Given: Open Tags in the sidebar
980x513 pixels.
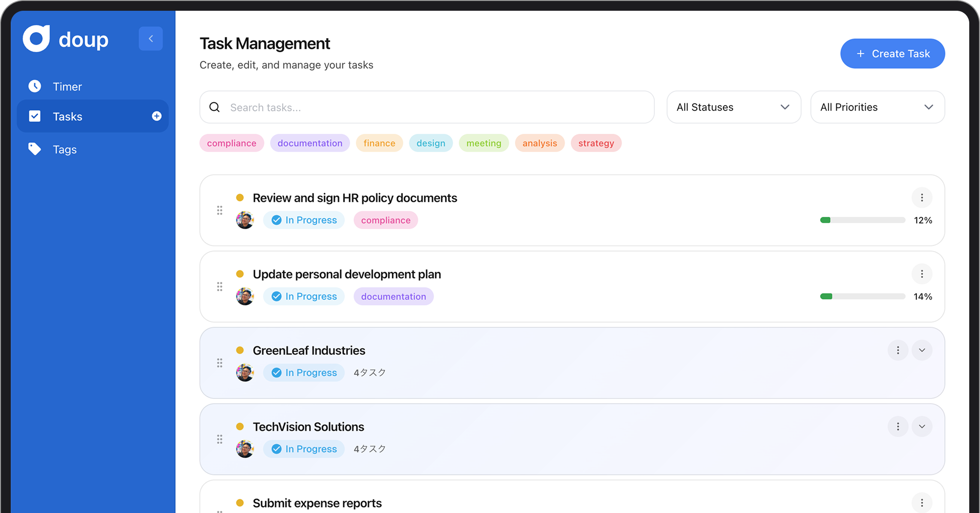Looking at the screenshot, I should click(65, 150).
